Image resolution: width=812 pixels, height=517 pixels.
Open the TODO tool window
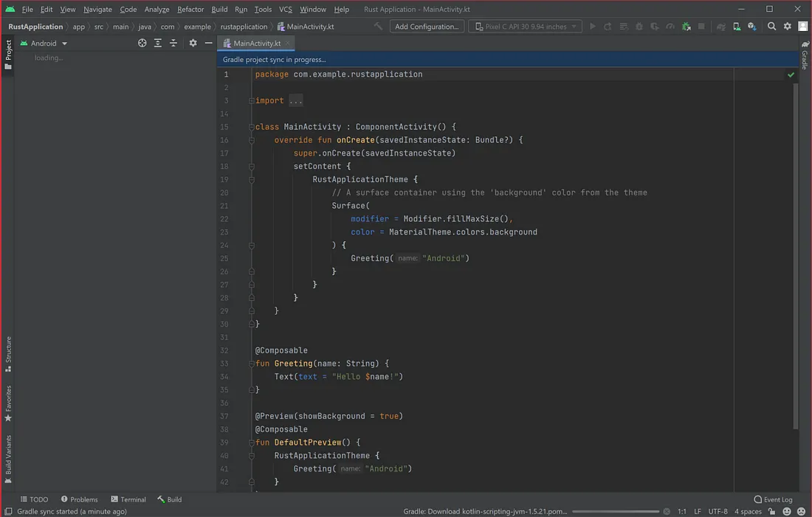[x=34, y=499]
